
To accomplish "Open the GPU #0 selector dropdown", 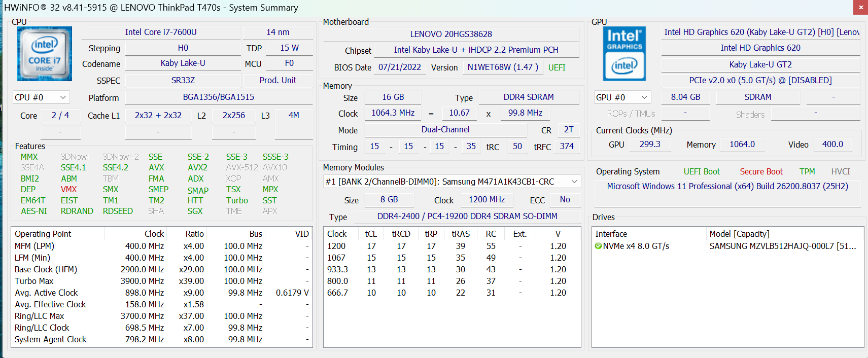I will point(622,97).
